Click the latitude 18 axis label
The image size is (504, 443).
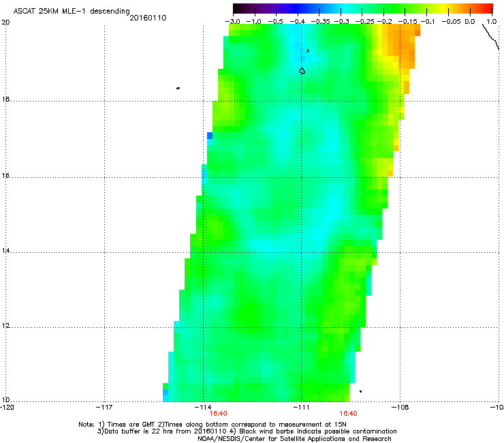(x=5, y=99)
